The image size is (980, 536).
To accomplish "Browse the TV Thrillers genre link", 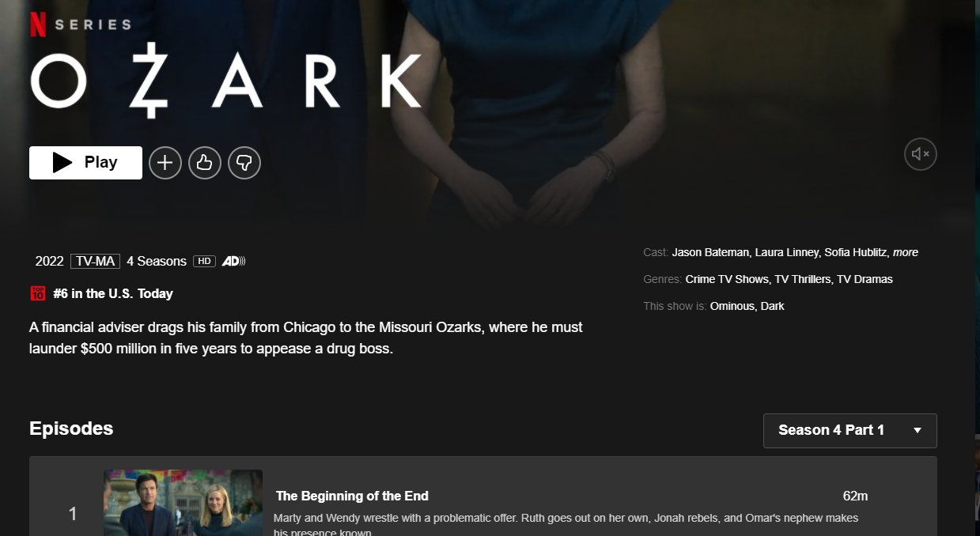I will click(802, 279).
